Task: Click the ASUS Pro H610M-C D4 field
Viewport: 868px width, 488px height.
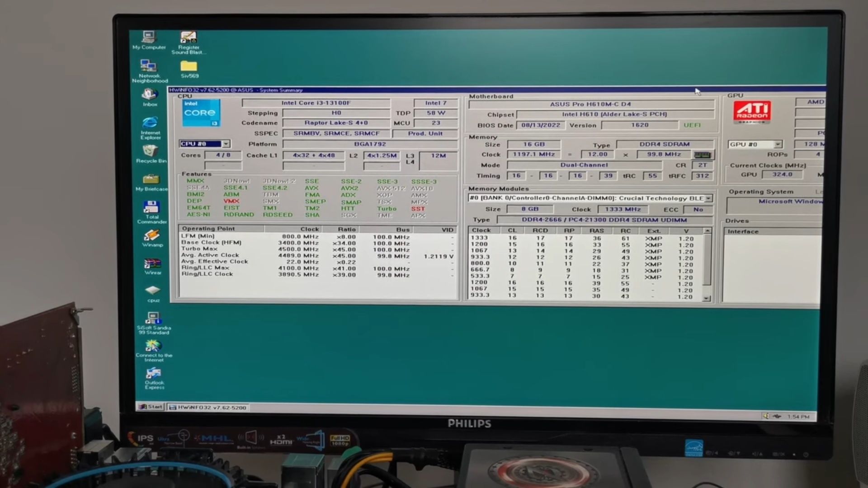Action: click(x=590, y=104)
